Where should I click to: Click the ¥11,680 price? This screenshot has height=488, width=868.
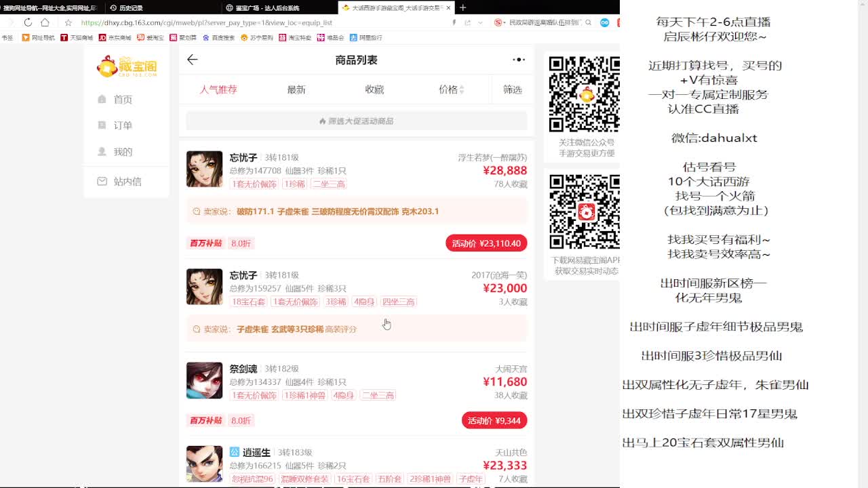point(505,382)
